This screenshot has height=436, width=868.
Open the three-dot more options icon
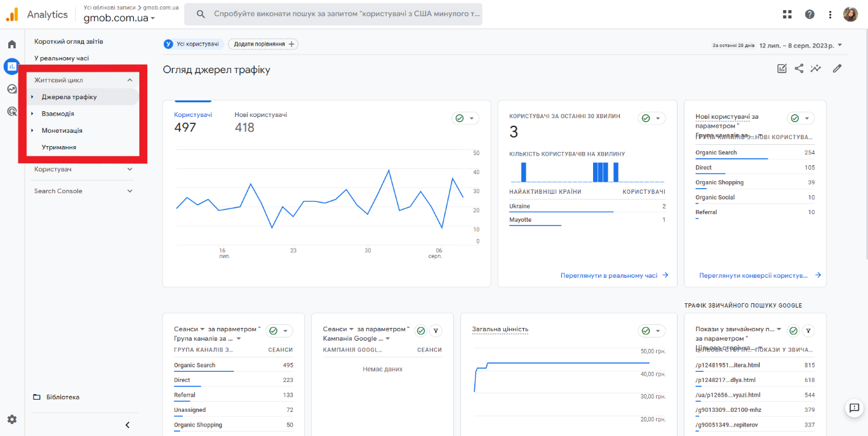tap(830, 13)
